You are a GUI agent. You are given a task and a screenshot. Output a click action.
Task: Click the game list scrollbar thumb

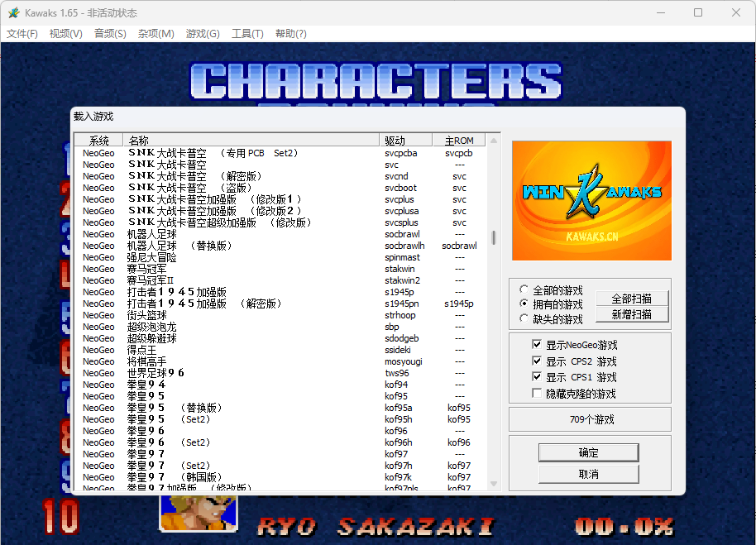(x=493, y=237)
